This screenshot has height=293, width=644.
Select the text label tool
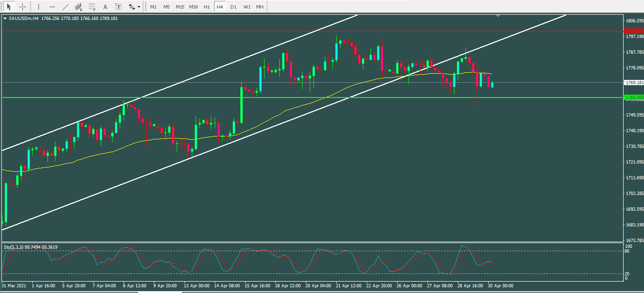(118, 7)
